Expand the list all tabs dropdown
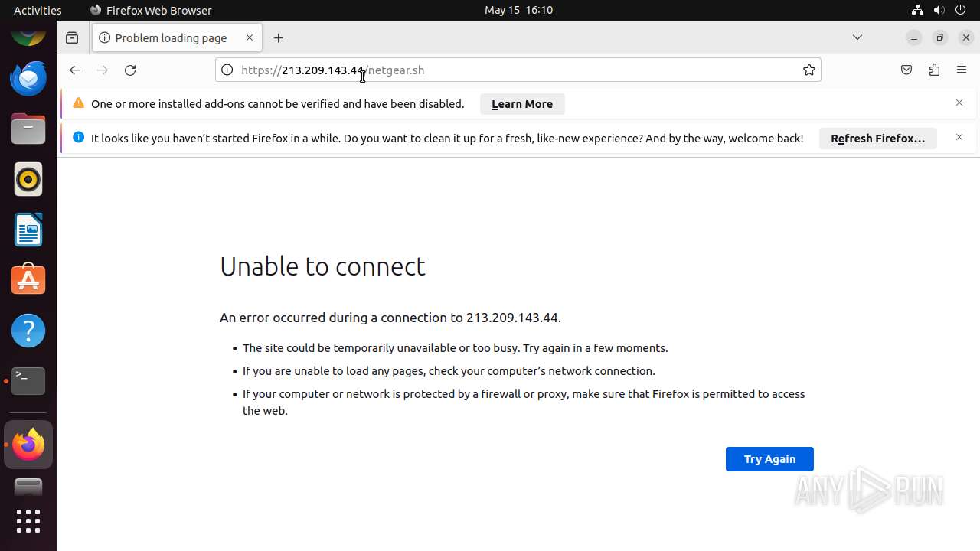Viewport: 980px width, 551px height. 857,37
